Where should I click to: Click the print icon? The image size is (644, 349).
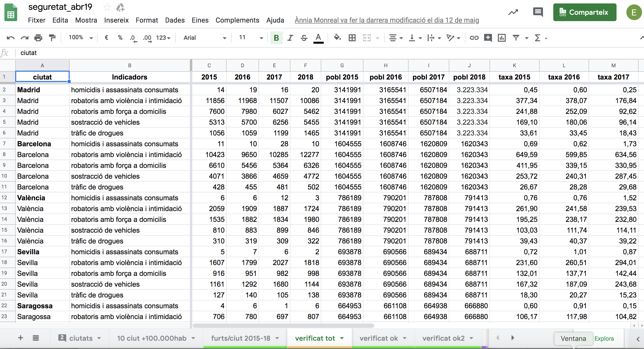(38, 38)
